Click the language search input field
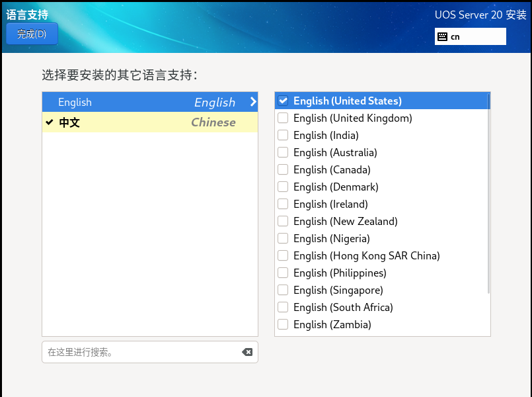 (x=132, y=352)
